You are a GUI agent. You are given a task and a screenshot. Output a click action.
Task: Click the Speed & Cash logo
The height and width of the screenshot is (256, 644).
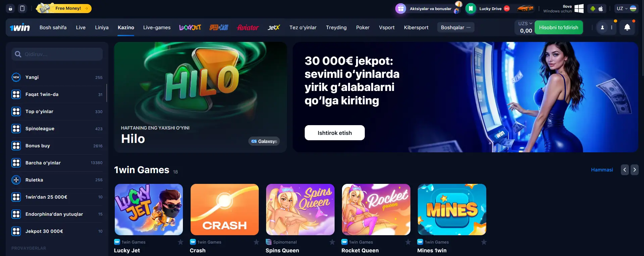(x=219, y=28)
